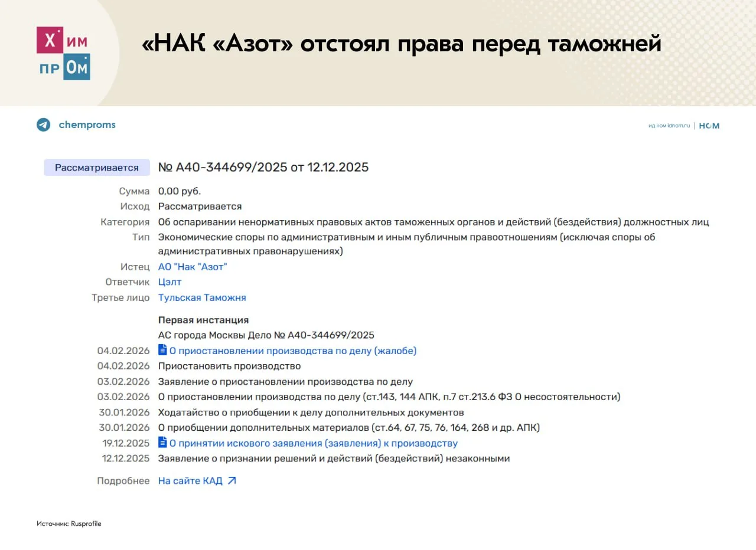The height and width of the screenshot is (550, 756).
Task: Open О приостановлении производства по делу (жалобе)
Action: click(293, 351)
